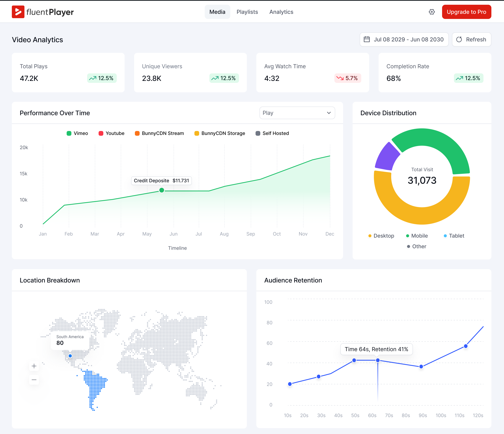
Task: Click the Total Plays upward trend icon
Action: [93, 78]
